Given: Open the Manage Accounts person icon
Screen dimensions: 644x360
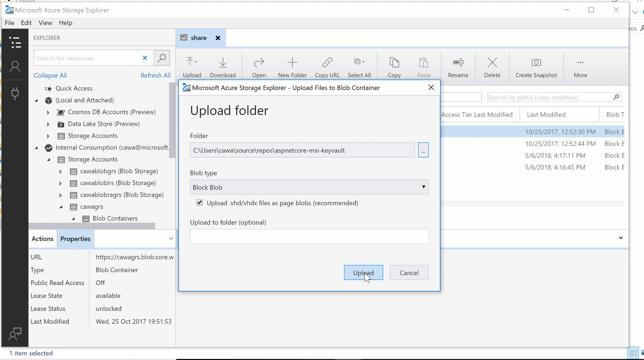Looking at the screenshot, I should point(15,67).
